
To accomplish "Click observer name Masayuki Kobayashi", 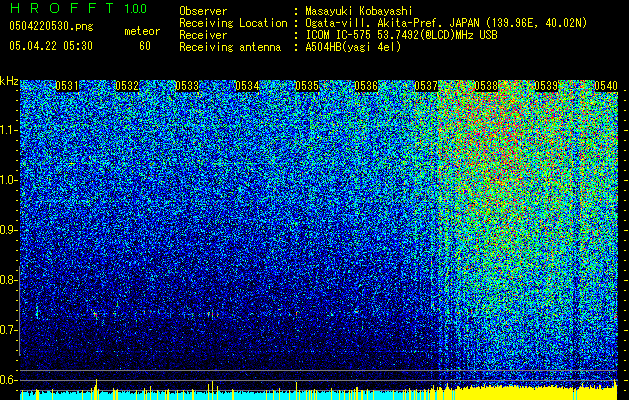I will (359, 11).
